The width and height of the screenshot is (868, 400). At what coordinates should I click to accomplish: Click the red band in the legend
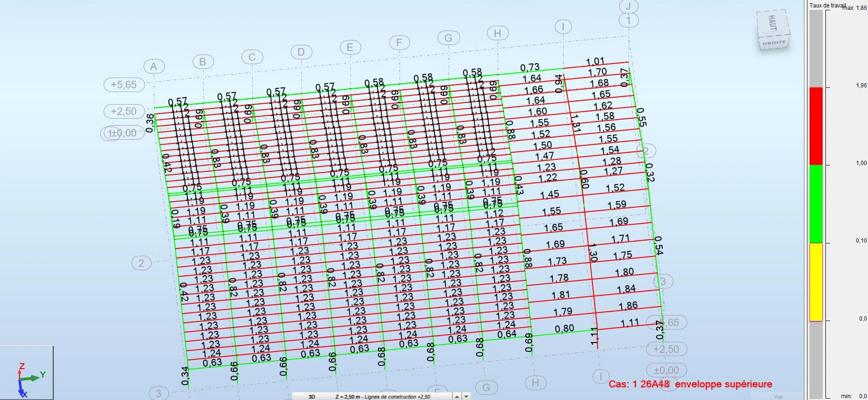coord(816,126)
